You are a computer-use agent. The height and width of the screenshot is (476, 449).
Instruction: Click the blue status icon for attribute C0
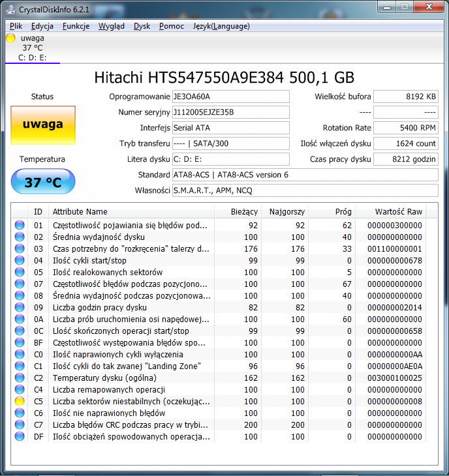click(x=20, y=354)
